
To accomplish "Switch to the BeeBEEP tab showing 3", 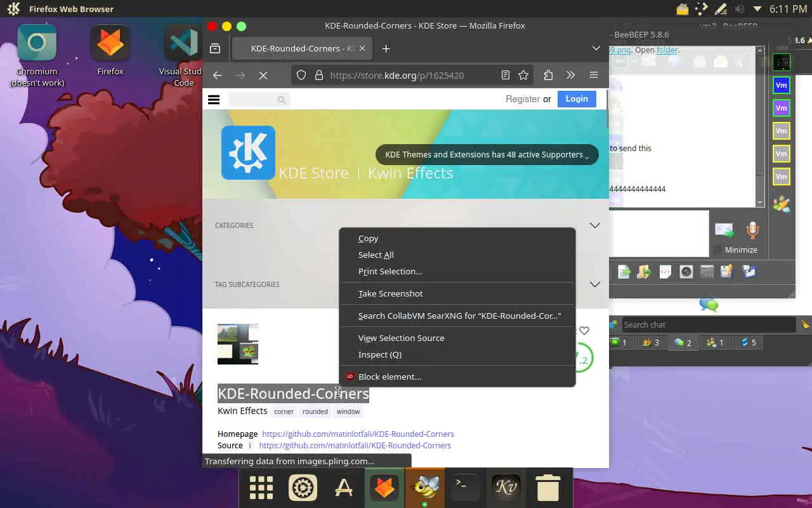I will click(650, 342).
